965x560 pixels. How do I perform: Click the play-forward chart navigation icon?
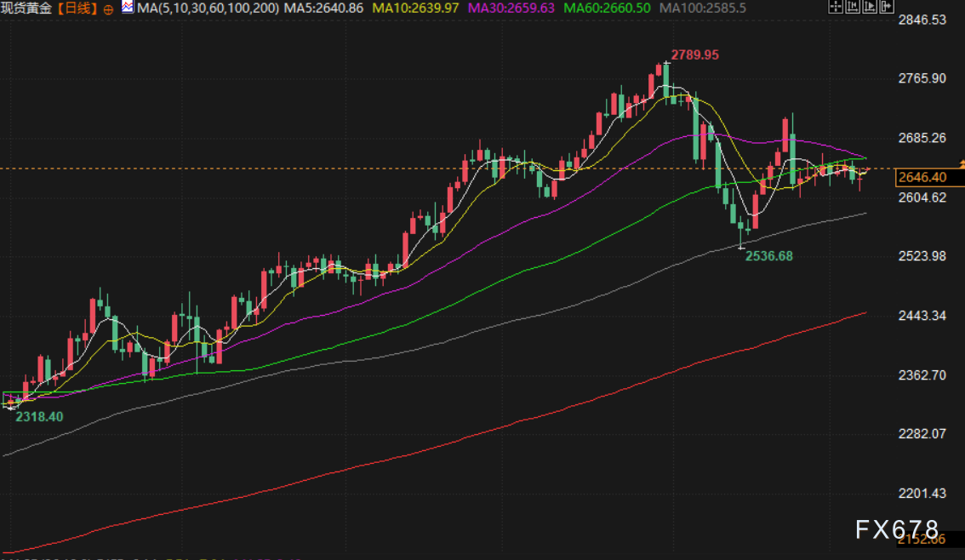point(870,6)
